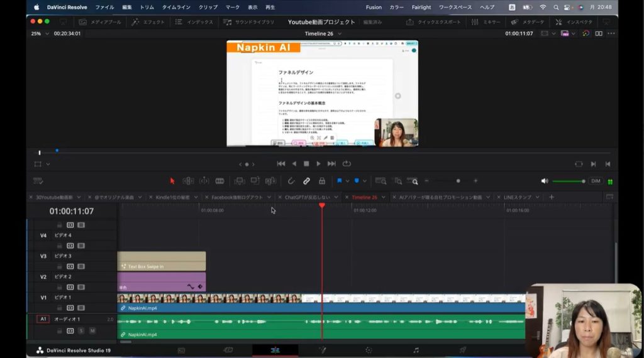644x358 pixels.
Task: Solo the オーディオ 1 track
Action: pos(81,330)
